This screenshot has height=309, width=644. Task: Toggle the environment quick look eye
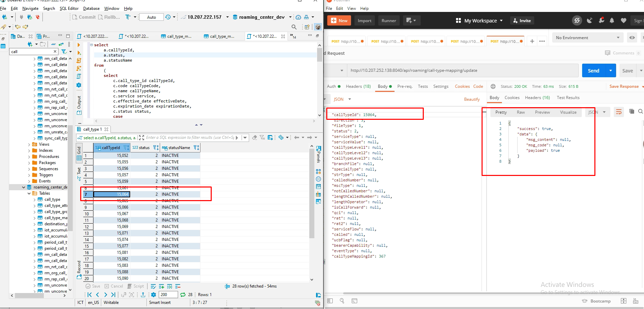(x=632, y=38)
